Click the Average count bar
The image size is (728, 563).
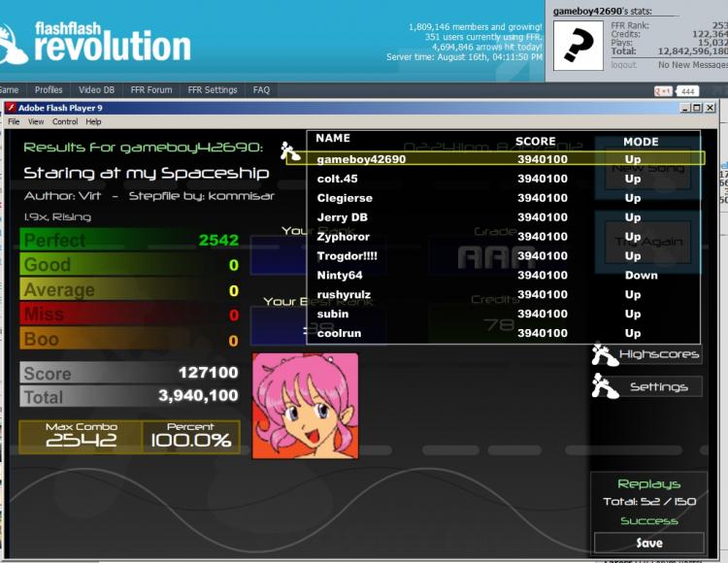click(130, 289)
